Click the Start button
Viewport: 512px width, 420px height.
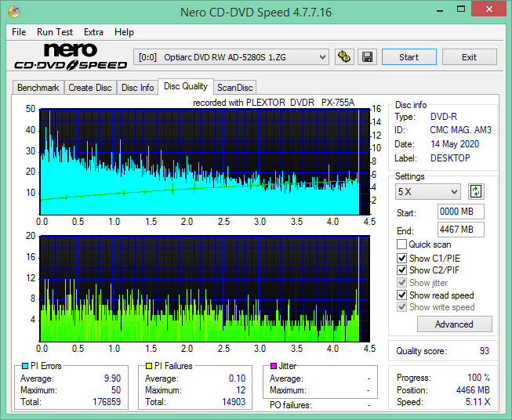coord(409,57)
